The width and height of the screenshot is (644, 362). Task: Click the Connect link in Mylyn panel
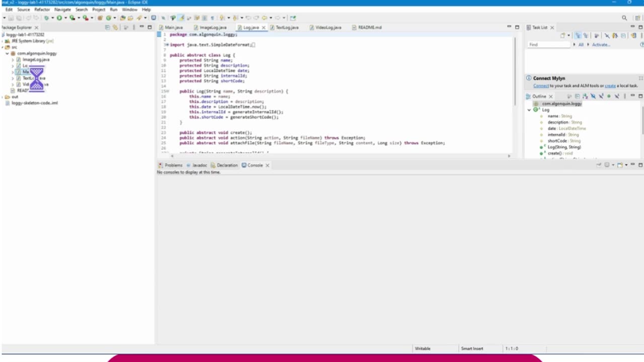(541, 85)
